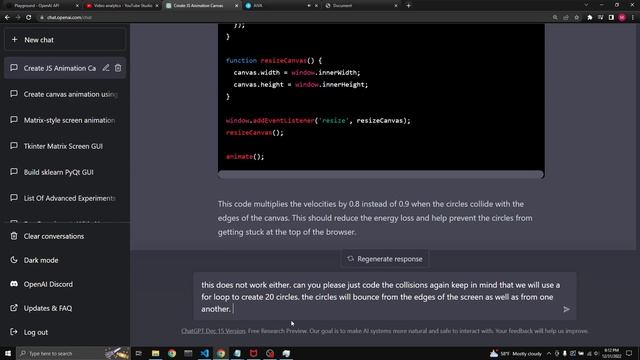The width and height of the screenshot is (640, 360).
Task: Open Tkinter Matrix Screen GUI chat
Action: [x=64, y=146]
